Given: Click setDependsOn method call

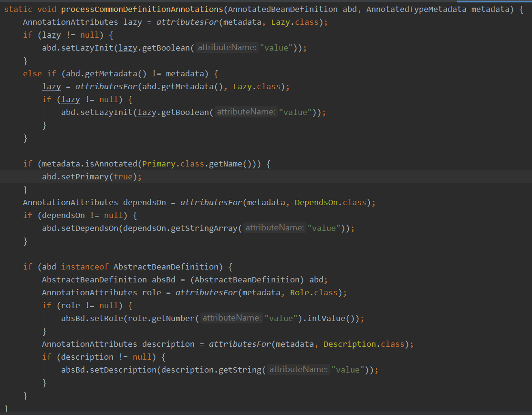Looking at the screenshot, I should coord(90,228).
